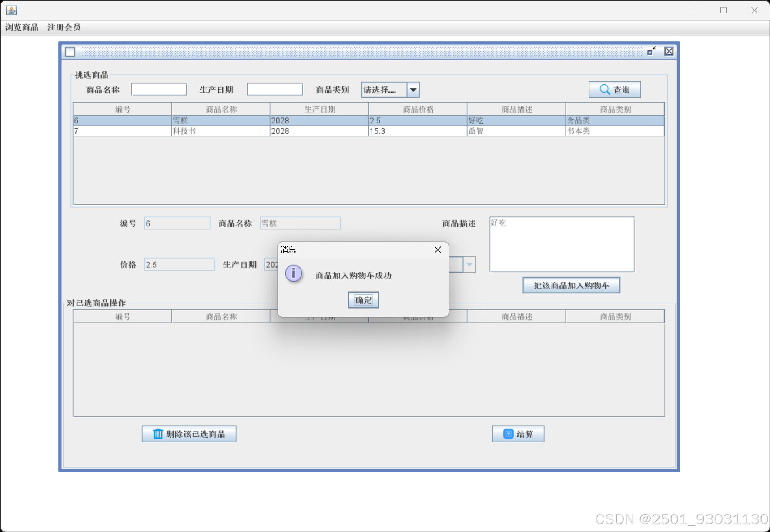Click the info icon in the 消息 dialog

click(294, 274)
